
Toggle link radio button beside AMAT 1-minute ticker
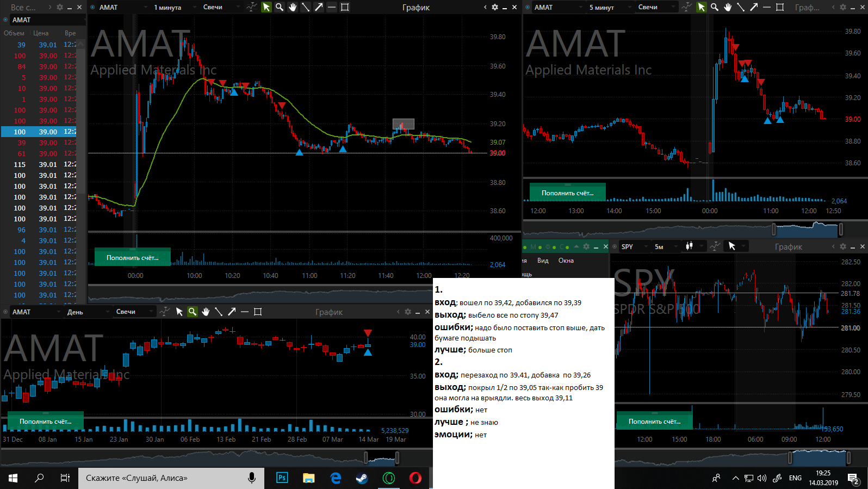click(92, 7)
